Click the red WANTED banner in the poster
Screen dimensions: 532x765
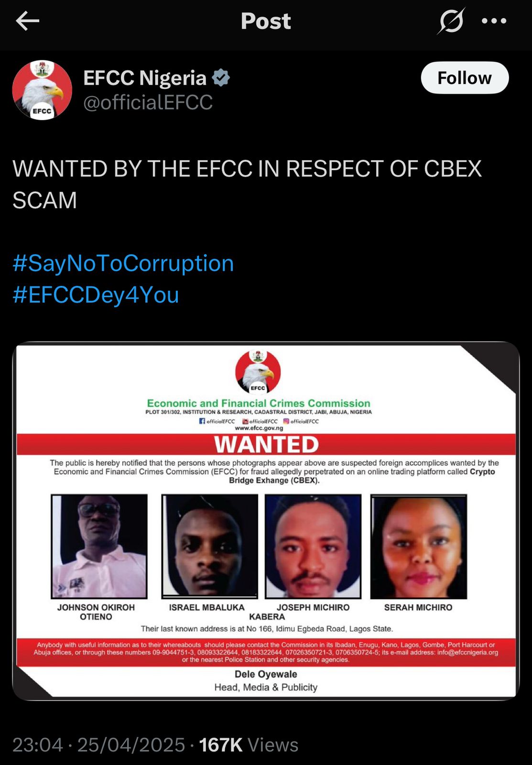[x=266, y=445]
